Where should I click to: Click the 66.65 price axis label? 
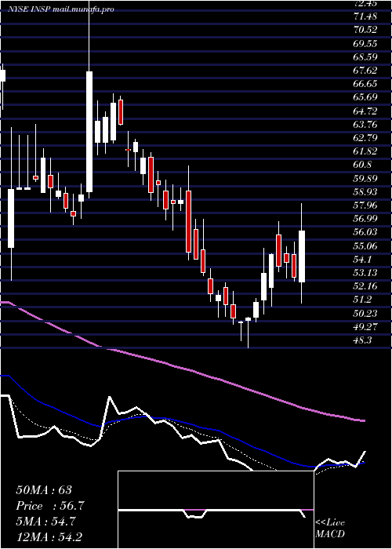pos(365,84)
